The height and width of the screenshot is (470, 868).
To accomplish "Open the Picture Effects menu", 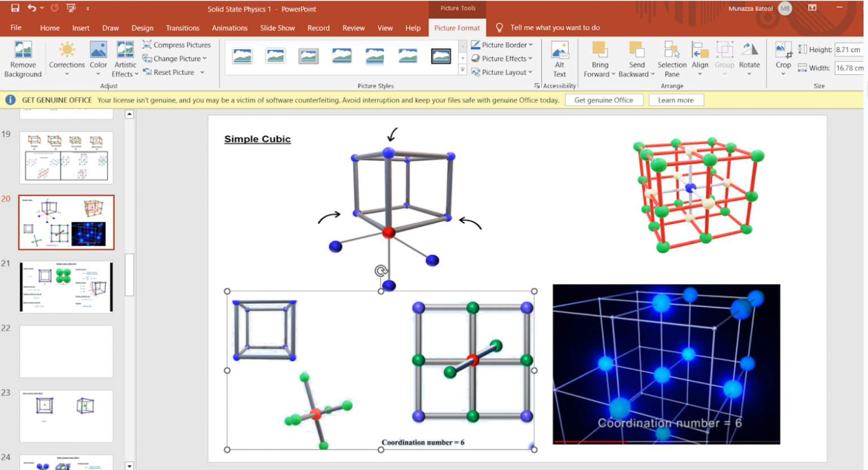I will (x=502, y=58).
